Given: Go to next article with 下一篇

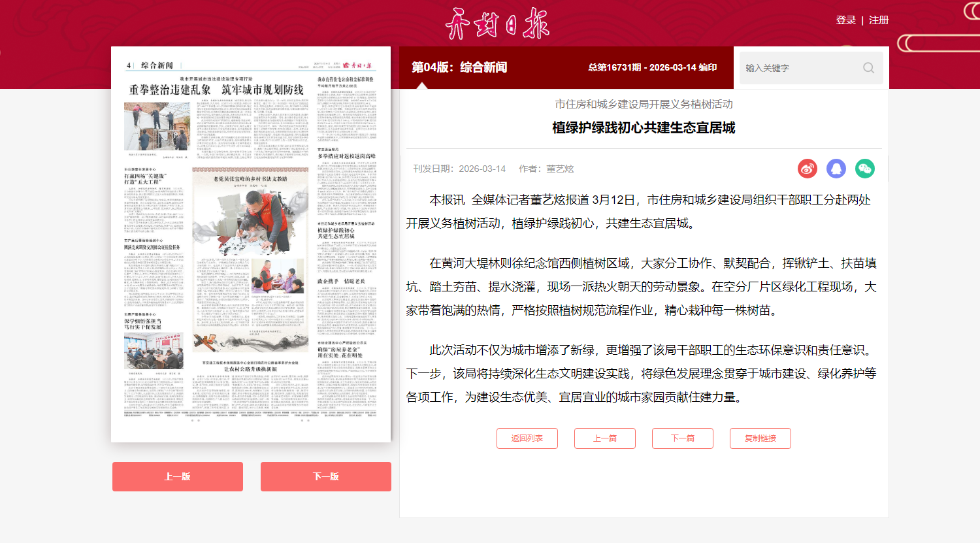Looking at the screenshot, I should coord(683,438).
